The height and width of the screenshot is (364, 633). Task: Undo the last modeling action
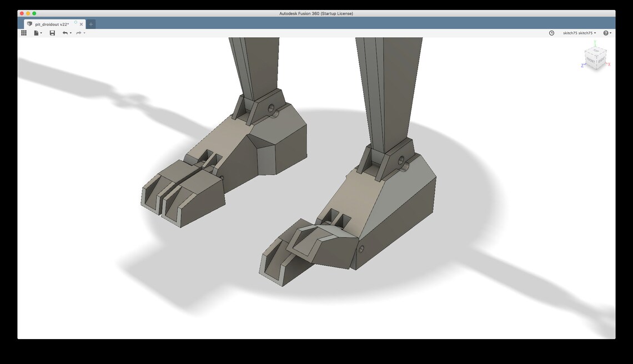pos(65,33)
